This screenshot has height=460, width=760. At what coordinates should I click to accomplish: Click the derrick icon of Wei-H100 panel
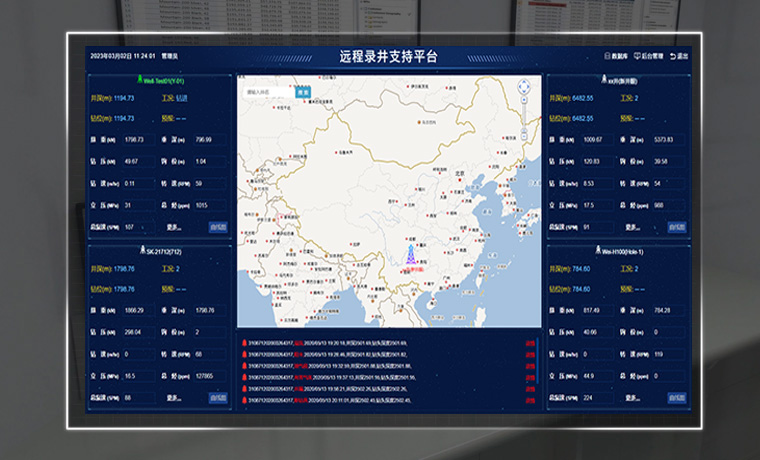pyautogui.click(x=598, y=252)
